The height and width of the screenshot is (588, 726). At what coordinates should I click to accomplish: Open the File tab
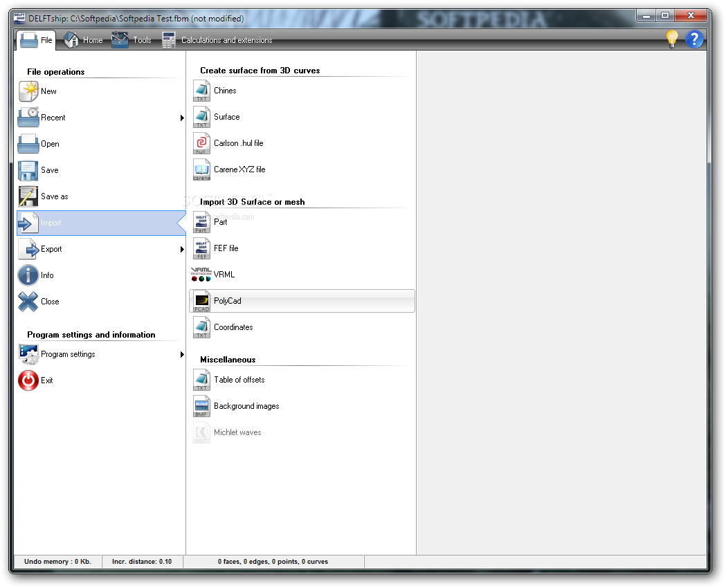pyautogui.click(x=36, y=40)
